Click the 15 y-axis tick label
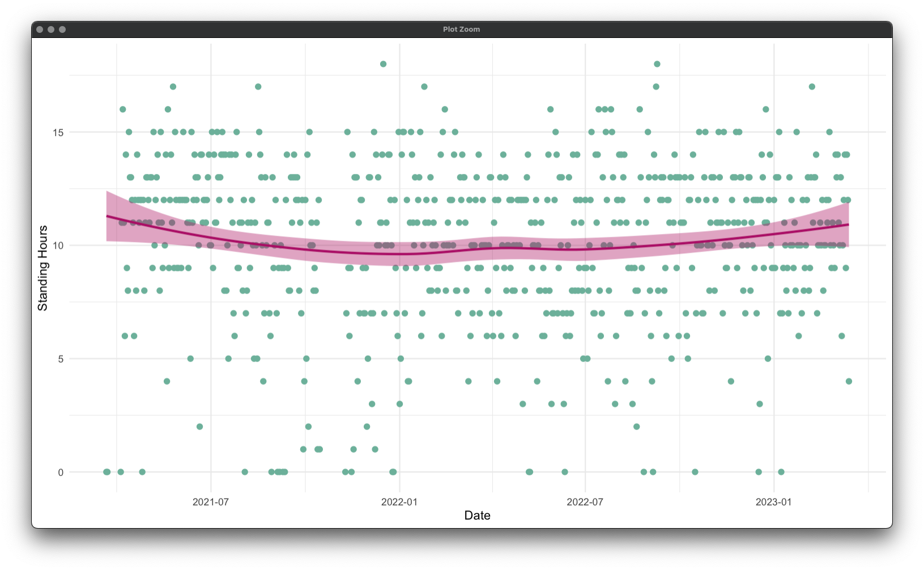This screenshot has width=924, height=570. (58, 133)
